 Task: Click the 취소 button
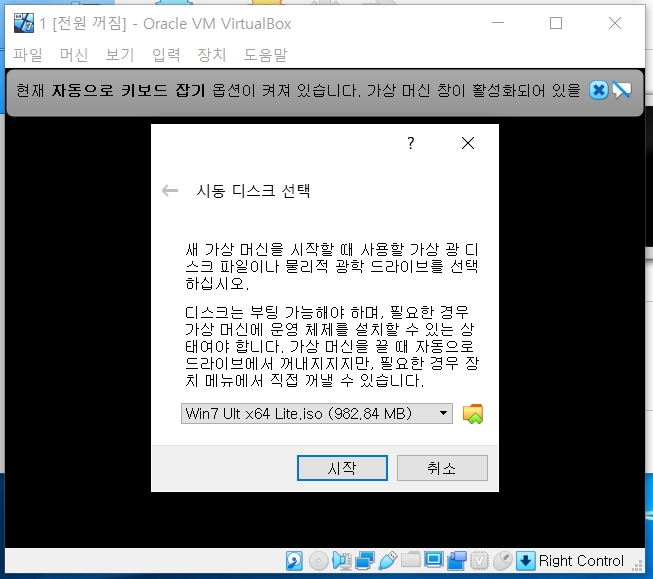(442, 468)
